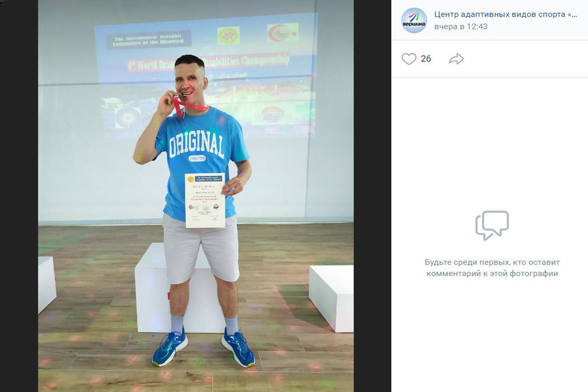Open the post dated вчера в 12:43
The image size is (588, 392).
(x=461, y=27)
